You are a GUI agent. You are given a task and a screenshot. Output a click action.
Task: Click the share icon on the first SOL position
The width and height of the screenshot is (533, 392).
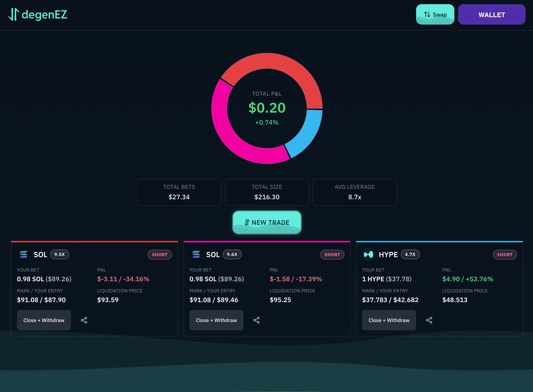[x=84, y=320]
